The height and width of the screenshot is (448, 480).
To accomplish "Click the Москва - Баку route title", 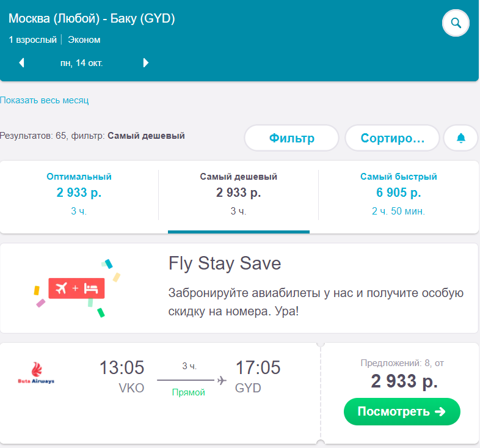I will pos(92,18).
